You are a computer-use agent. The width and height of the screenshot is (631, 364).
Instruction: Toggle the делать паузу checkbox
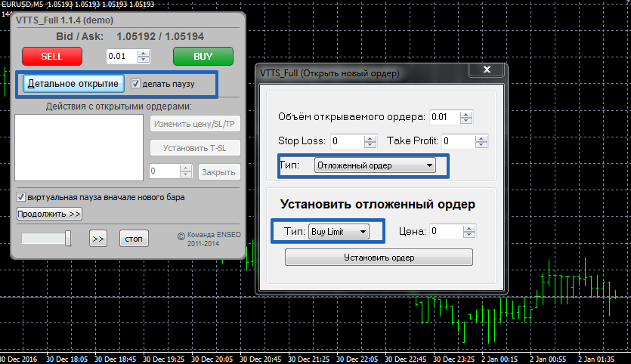pyautogui.click(x=136, y=83)
